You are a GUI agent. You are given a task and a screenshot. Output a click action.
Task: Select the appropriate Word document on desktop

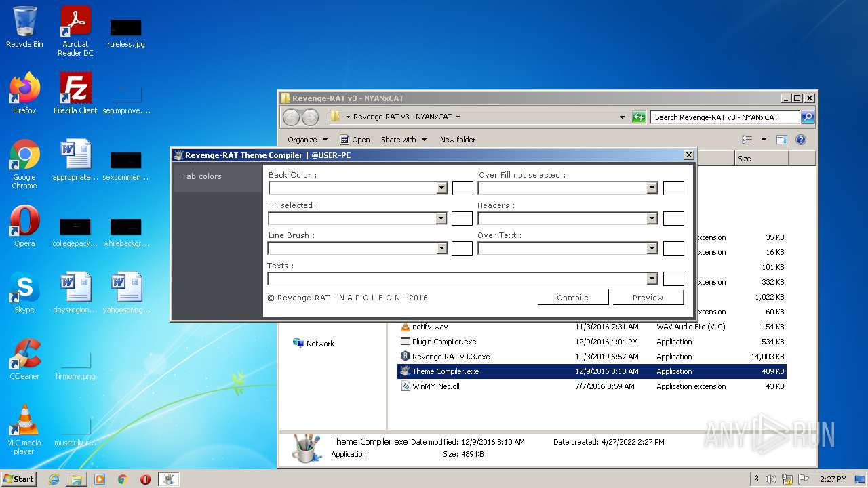click(75, 160)
